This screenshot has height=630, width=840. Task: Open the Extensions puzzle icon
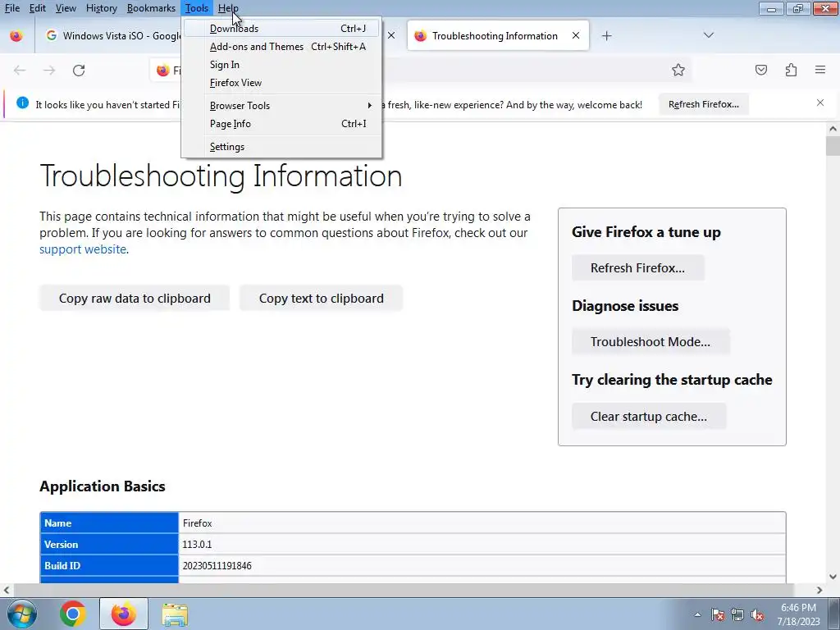(791, 70)
